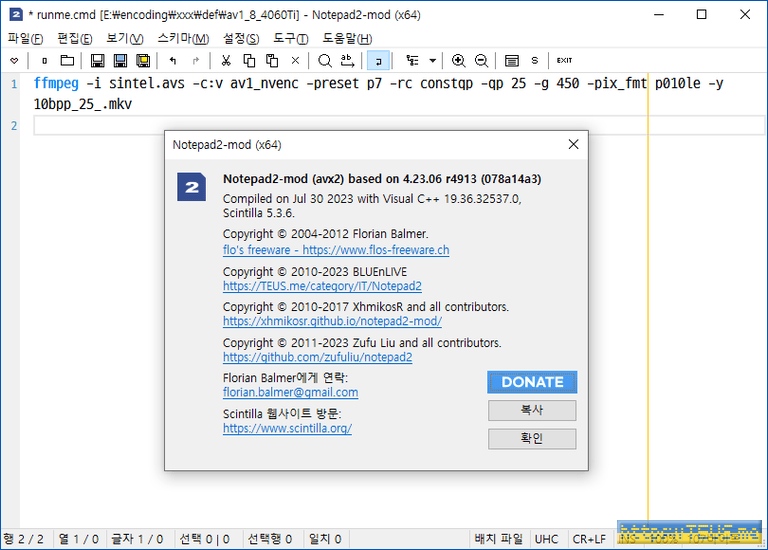Click the 복사 button in About dialog
The image size is (768, 550).
pos(532,410)
